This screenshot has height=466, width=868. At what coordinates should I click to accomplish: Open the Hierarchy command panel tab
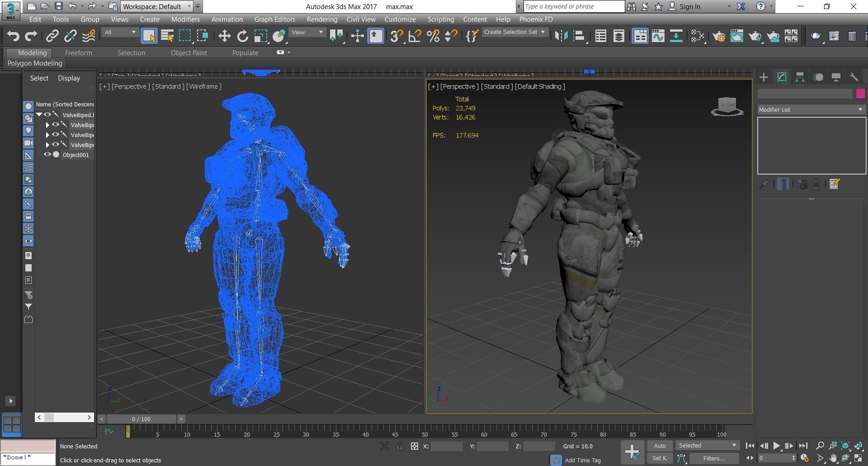[800, 77]
